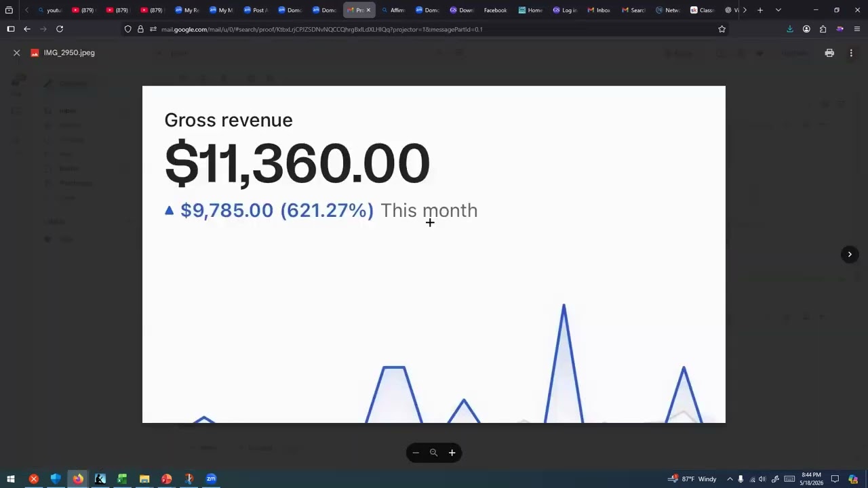Open Zoom from the taskbar

point(211,479)
